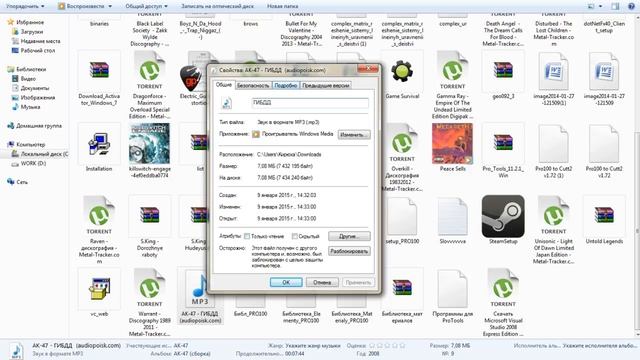Toggle the preview pane icon
The width and height of the screenshot is (640, 360).
point(615,6)
